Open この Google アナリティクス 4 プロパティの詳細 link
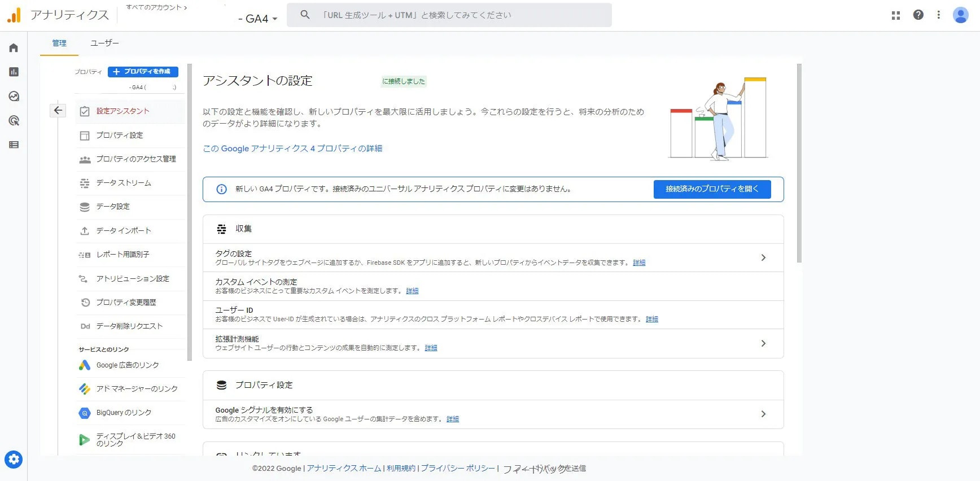 pyautogui.click(x=292, y=148)
